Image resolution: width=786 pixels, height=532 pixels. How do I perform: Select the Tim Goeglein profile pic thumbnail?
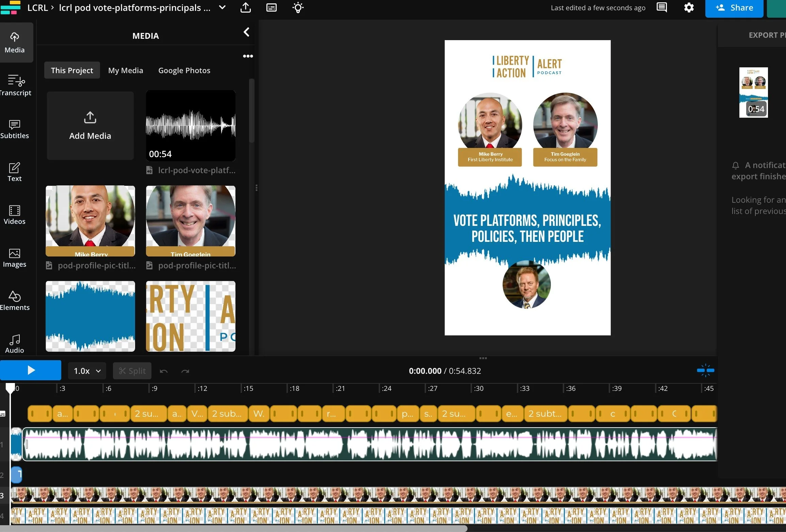191,221
